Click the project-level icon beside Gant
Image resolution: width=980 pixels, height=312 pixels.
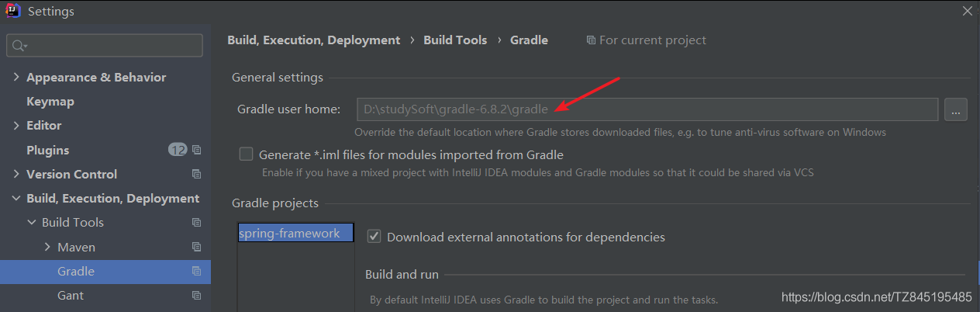point(196,296)
